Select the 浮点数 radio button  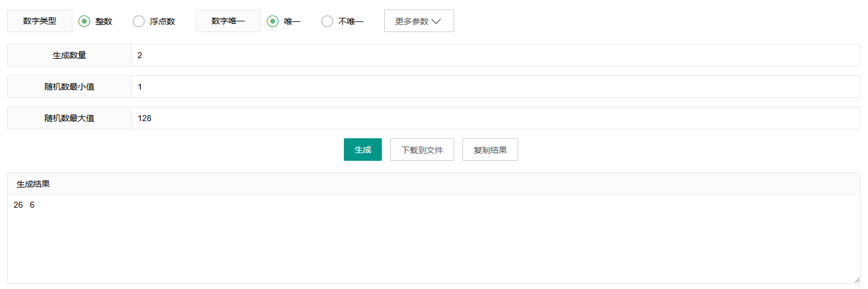(139, 21)
